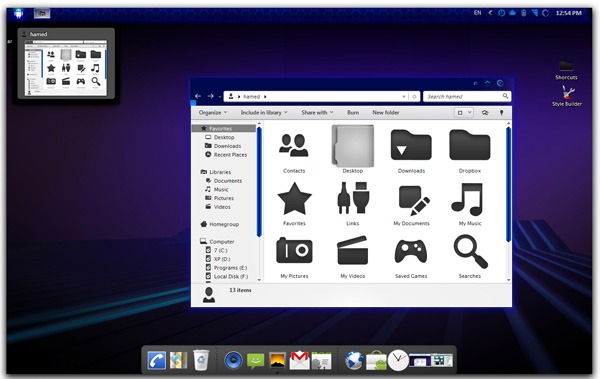This screenshot has width=600, height=379.
Task: Open the Recycle Bin in the dock
Action: click(x=201, y=360)
